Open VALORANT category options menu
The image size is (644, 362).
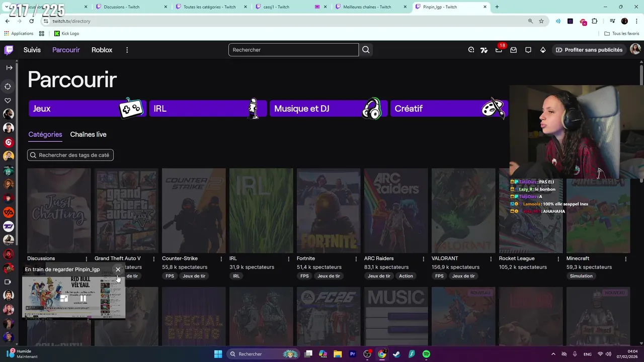coord(491,259)
